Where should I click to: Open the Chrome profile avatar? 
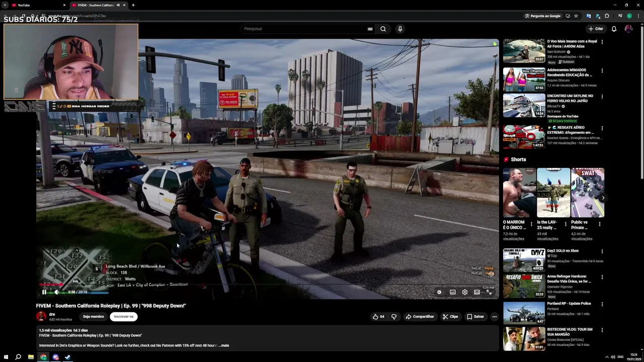coord(629,16)
